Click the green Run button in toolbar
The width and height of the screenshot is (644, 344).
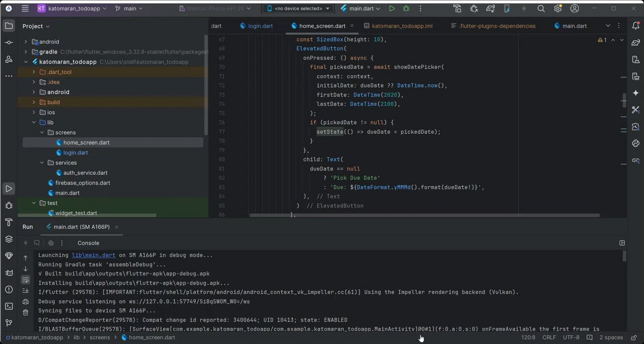(392, 9)
